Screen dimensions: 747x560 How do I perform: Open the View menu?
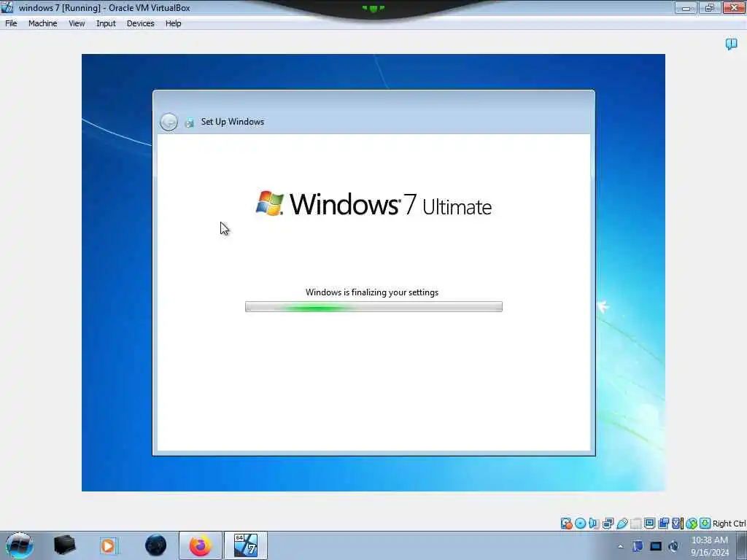(76, 23)
